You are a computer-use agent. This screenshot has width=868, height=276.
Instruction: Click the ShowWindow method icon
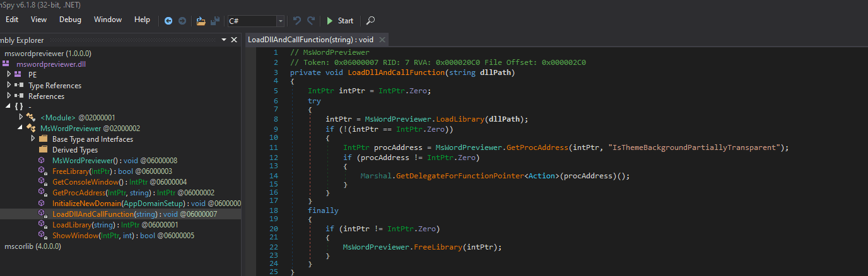coord(43,236)
